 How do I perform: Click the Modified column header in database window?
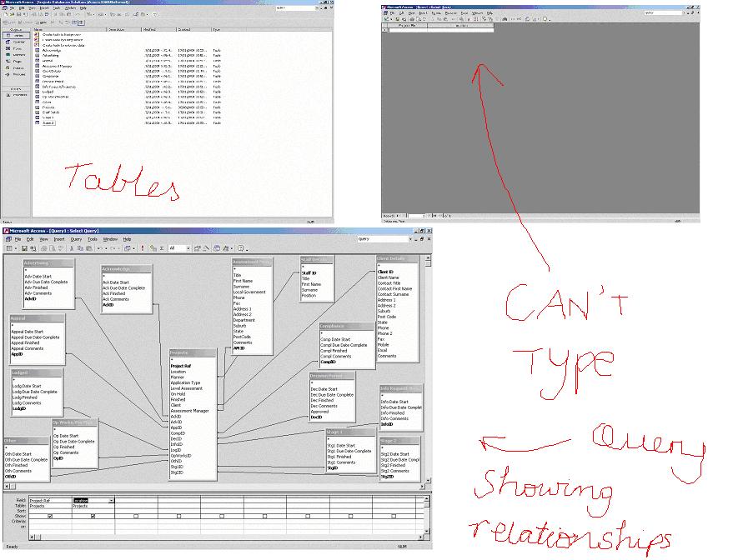pyautogui.click(x=159, y=29)
